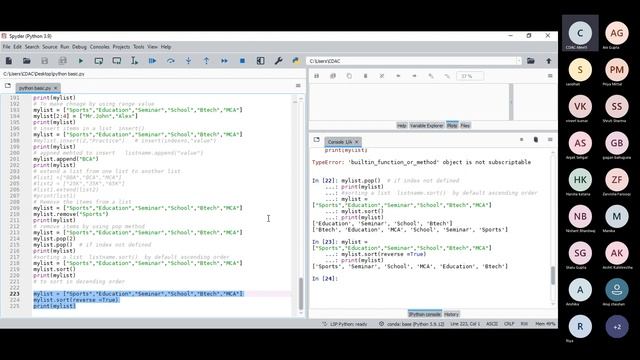Zoom in on the plot

[x=431, y=76]
